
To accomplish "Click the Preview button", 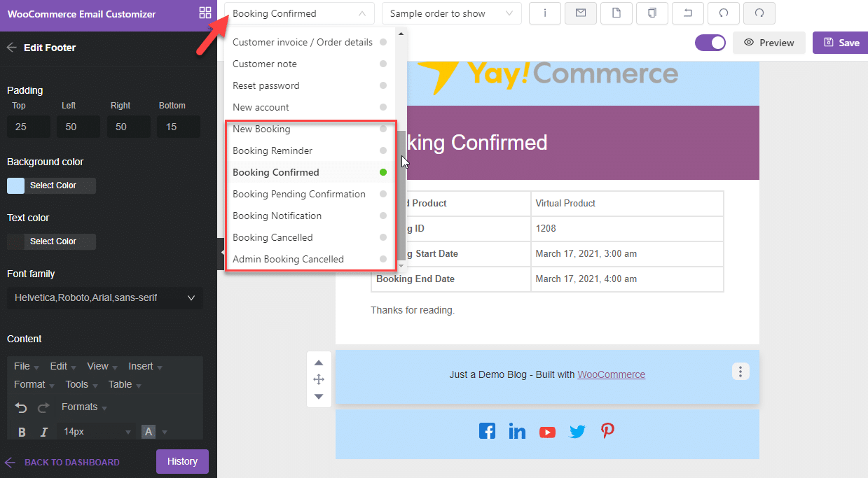I will pyautogui.click(x=769, y=43).
